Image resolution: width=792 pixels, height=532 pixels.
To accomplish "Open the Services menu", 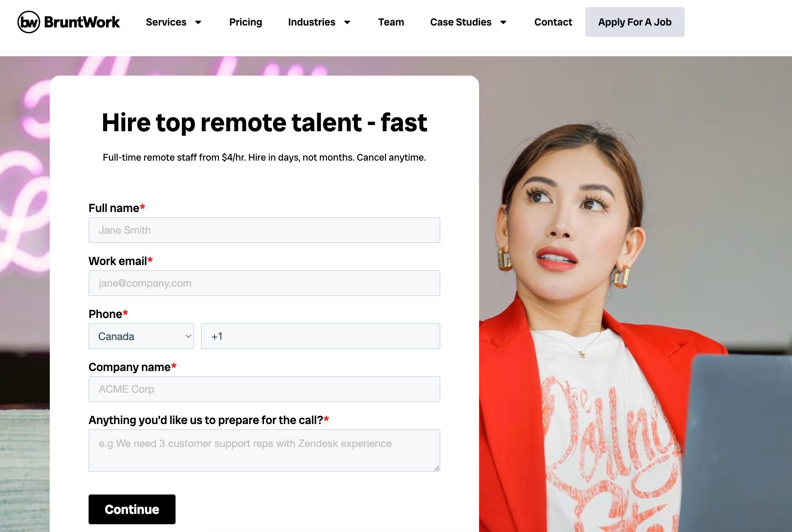I will click(x=166, y=22).
